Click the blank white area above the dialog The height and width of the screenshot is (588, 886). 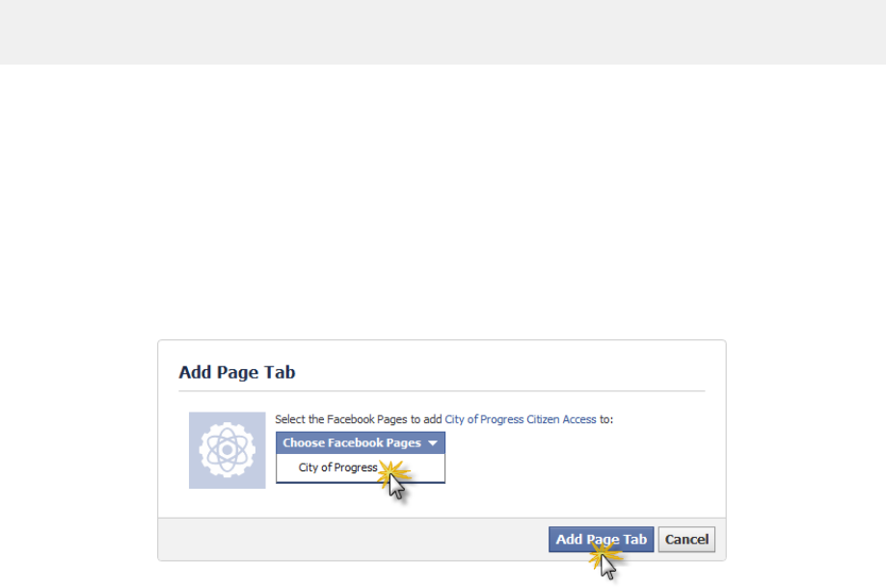(x=443, y=201)
